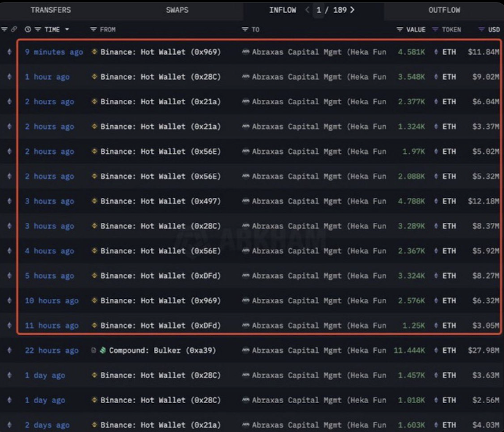
Task: Click the Binance logo in the 10 hours ago row
Action: 94,301
